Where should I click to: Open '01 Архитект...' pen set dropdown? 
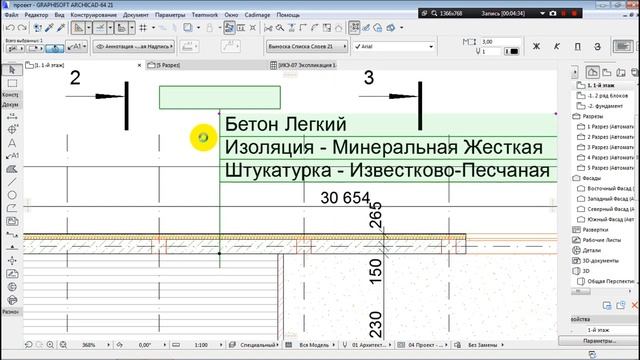[370, 345]
